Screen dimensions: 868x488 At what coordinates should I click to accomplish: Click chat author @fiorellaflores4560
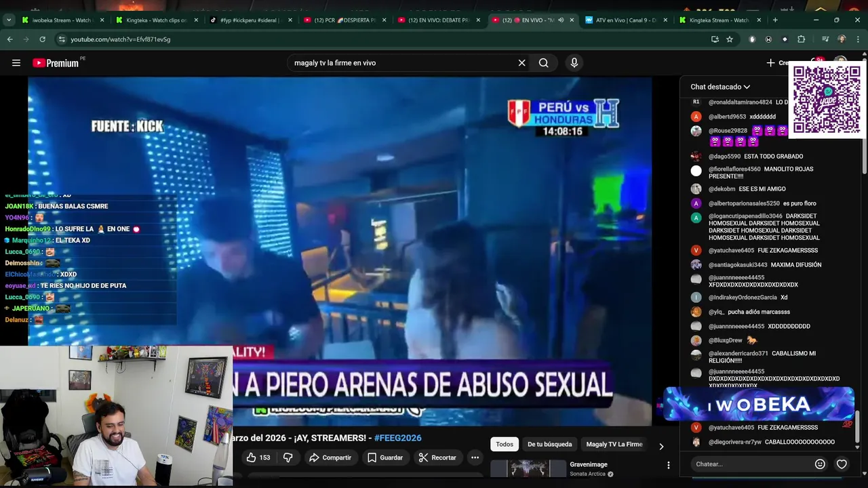[734, 169]
